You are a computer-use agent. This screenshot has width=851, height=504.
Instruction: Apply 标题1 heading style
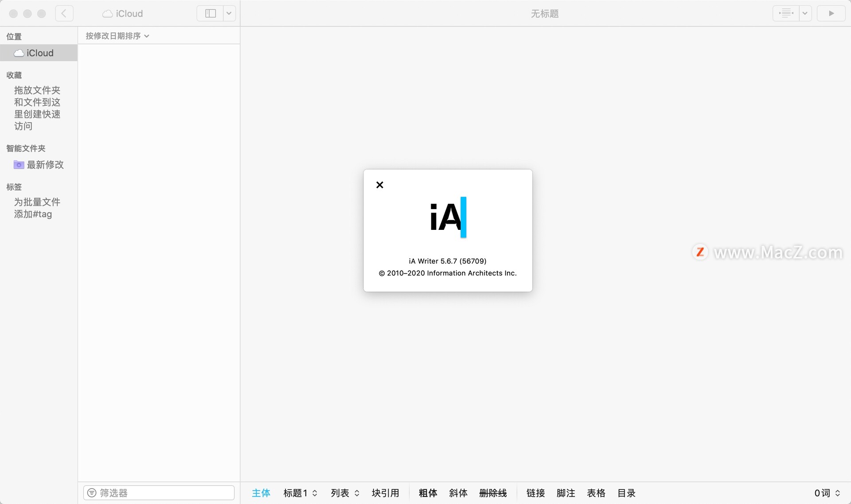295,493
